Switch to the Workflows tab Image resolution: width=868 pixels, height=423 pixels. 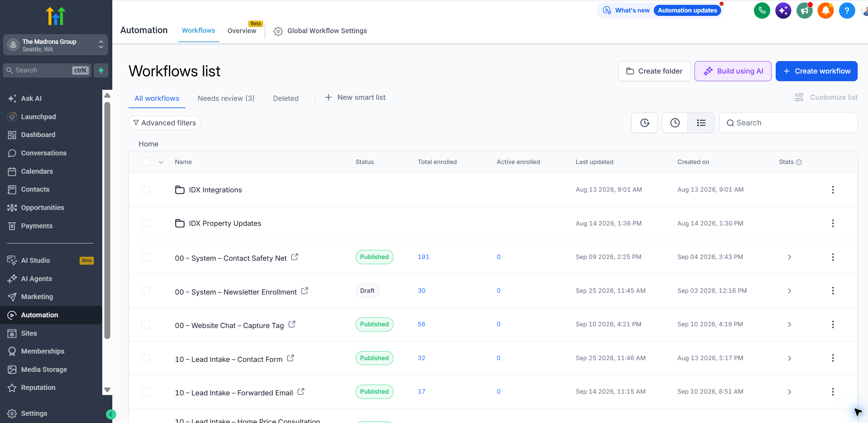(198, 31)
